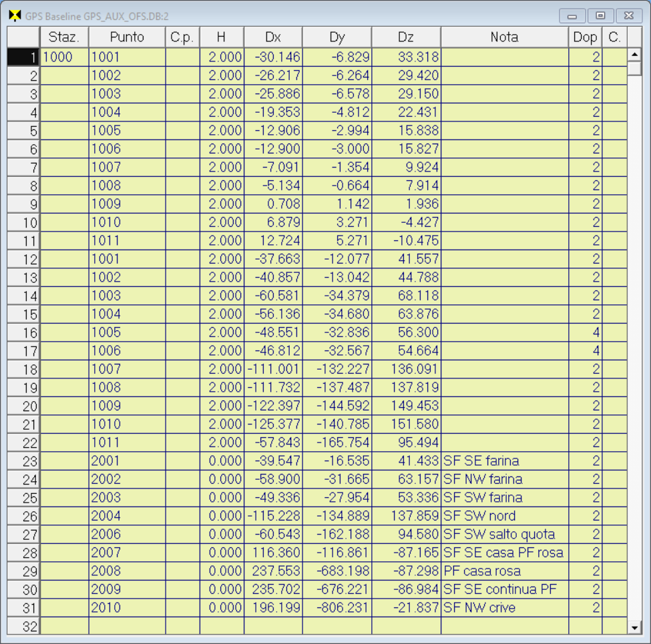Viewport: 651px width, 644px height.
Task: Click Punto cell 2006
Action: point(127,535)
